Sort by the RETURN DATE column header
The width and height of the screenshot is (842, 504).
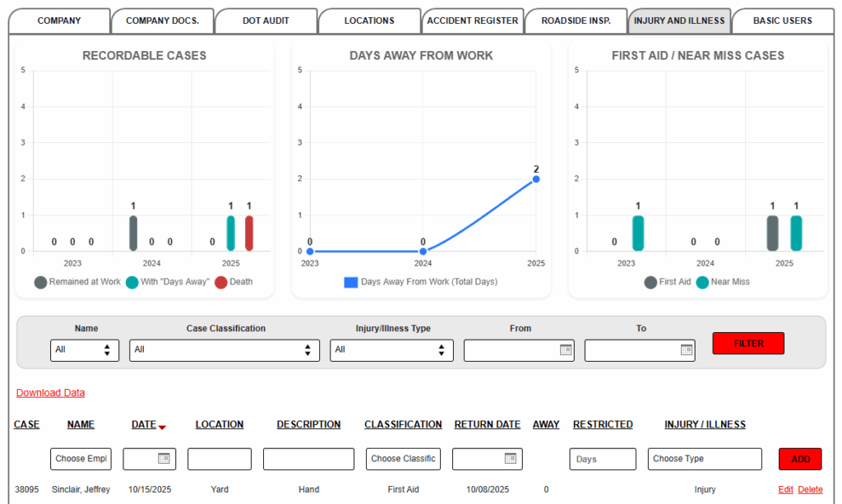pos(488,424)
